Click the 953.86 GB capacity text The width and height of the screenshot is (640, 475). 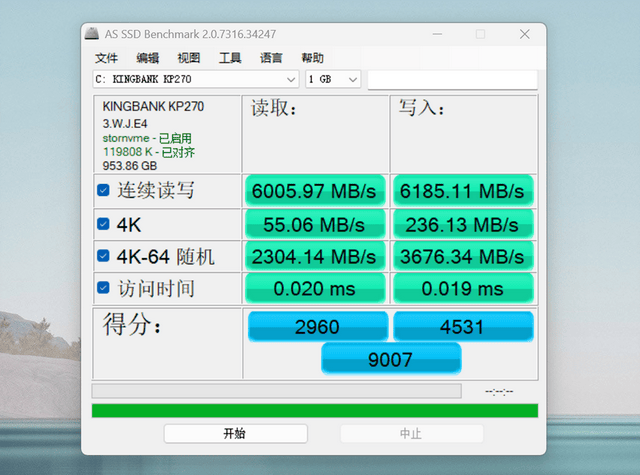[x=130, y=166]
